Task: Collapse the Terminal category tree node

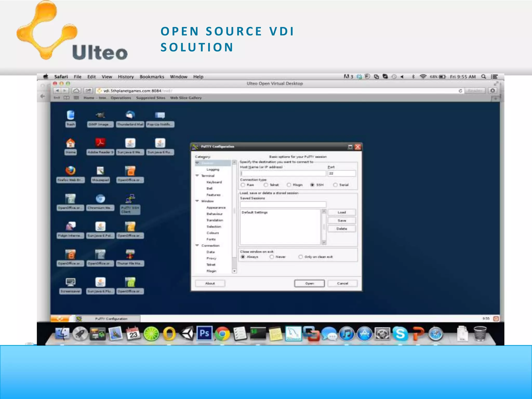Action: click(x=197, y=176)
